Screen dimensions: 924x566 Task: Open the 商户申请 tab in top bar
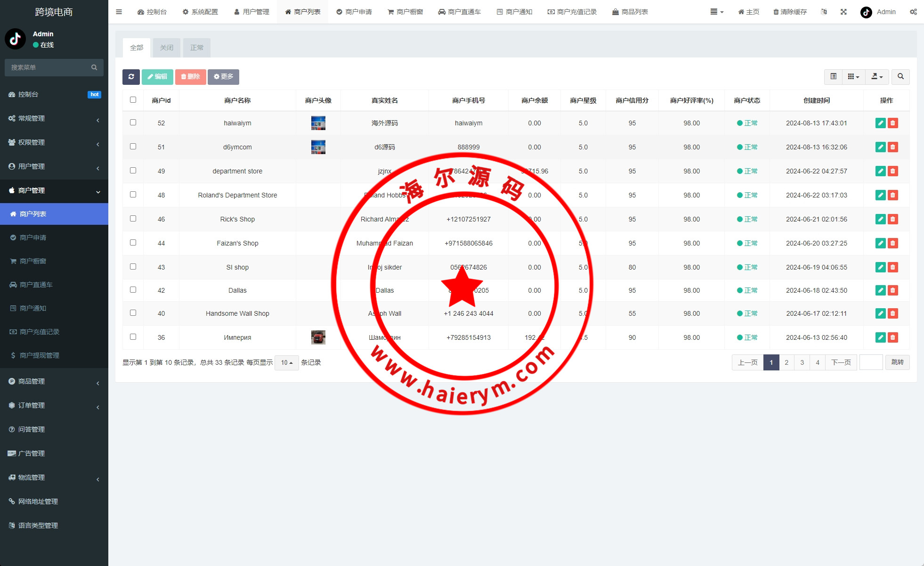354,12
